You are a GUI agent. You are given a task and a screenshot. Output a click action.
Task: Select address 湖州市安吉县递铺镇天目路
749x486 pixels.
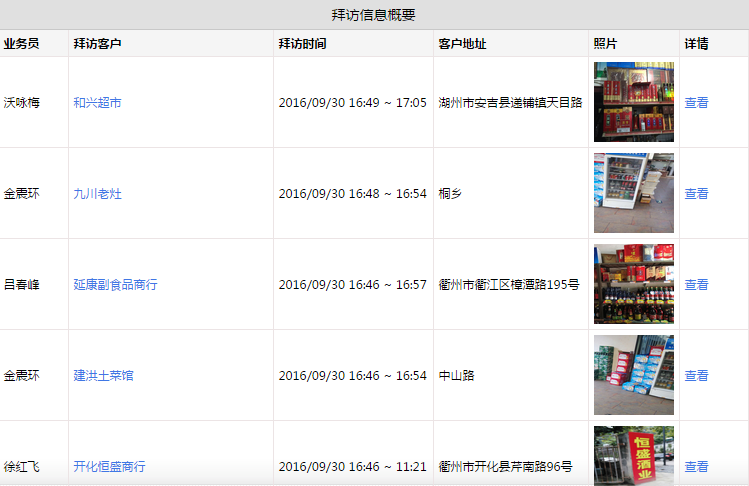511,103
